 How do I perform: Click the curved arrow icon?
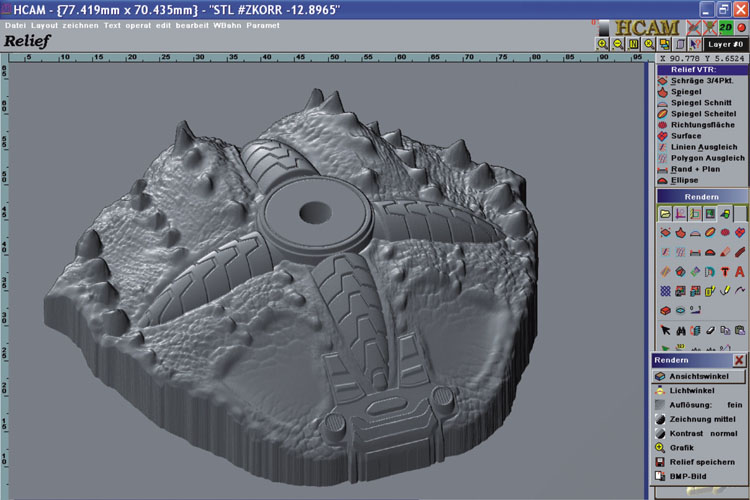pyautogui.click(x=740, y=291)
